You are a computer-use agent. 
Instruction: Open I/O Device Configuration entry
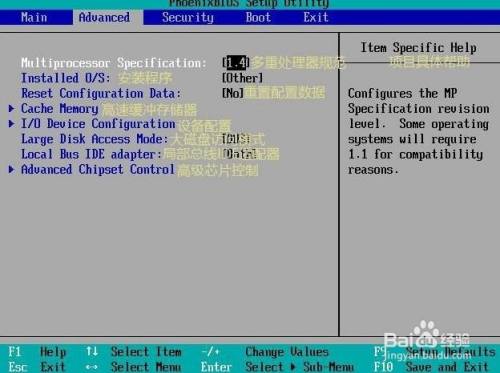pos(98,124)
